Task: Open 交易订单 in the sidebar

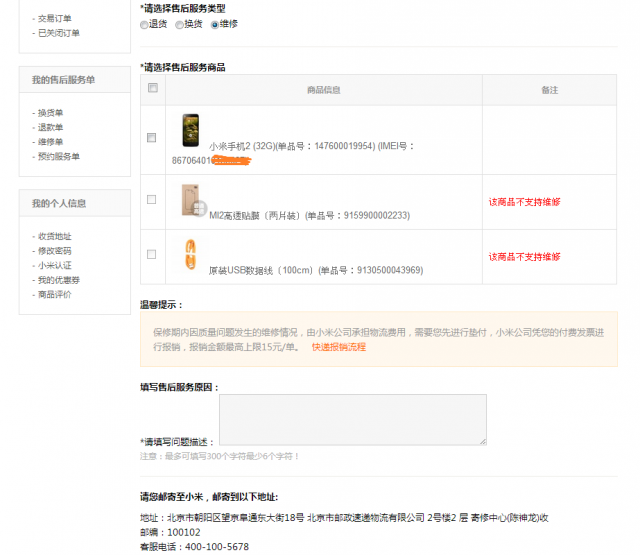Action: (55, 18)
